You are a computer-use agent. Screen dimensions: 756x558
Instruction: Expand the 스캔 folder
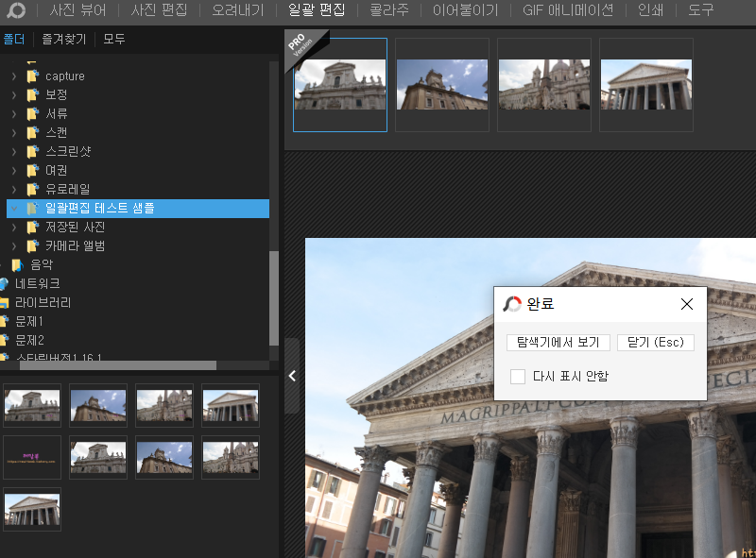pos(14,132)
